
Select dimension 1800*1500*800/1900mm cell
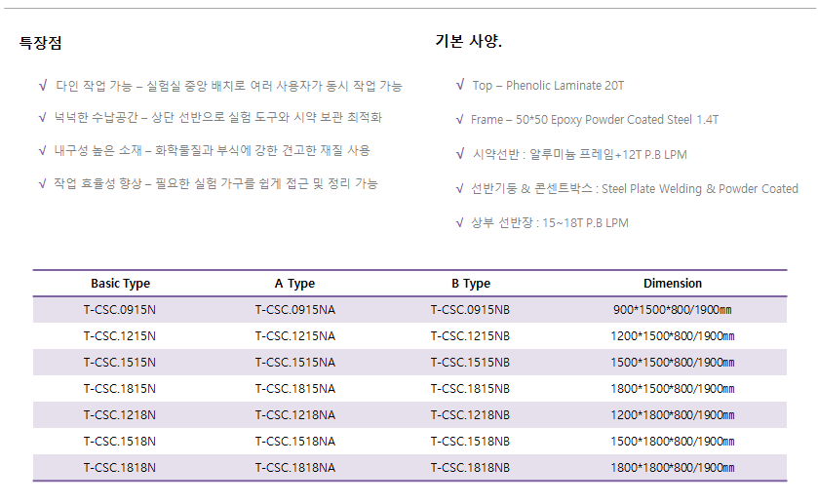673,389
